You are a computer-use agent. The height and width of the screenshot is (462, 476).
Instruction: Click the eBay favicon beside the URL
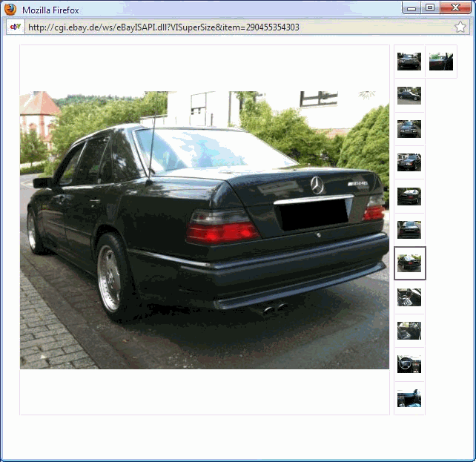pos(15,27)
